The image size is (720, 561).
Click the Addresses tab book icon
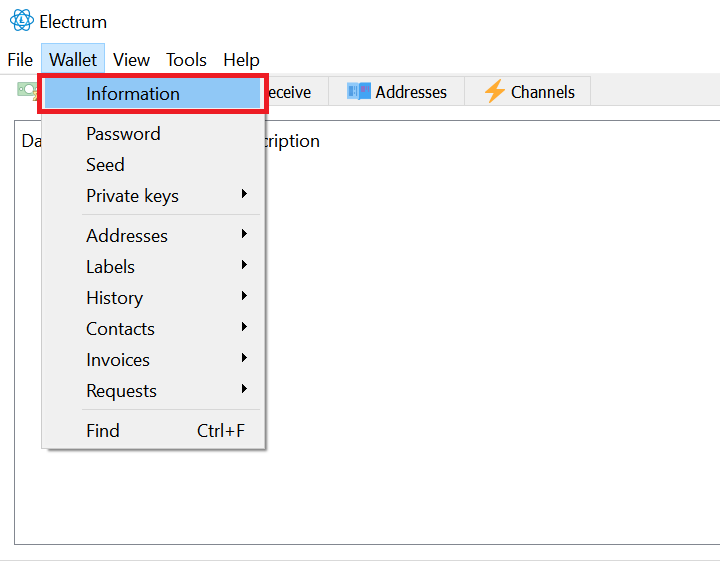[x=358, y=92]
